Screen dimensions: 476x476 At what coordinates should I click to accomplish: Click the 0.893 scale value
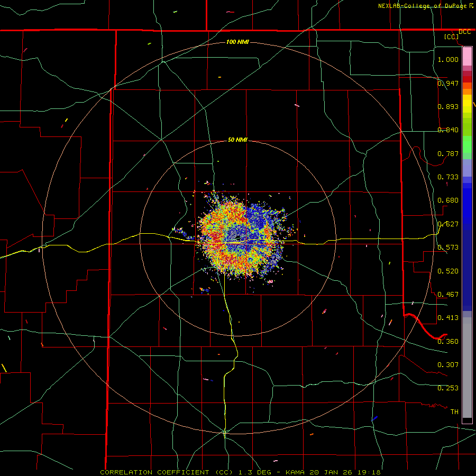(448, 106)
